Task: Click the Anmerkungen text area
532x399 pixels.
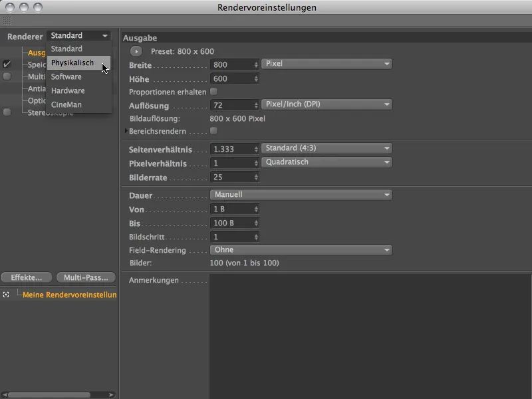Action: (x=370, y=336)
